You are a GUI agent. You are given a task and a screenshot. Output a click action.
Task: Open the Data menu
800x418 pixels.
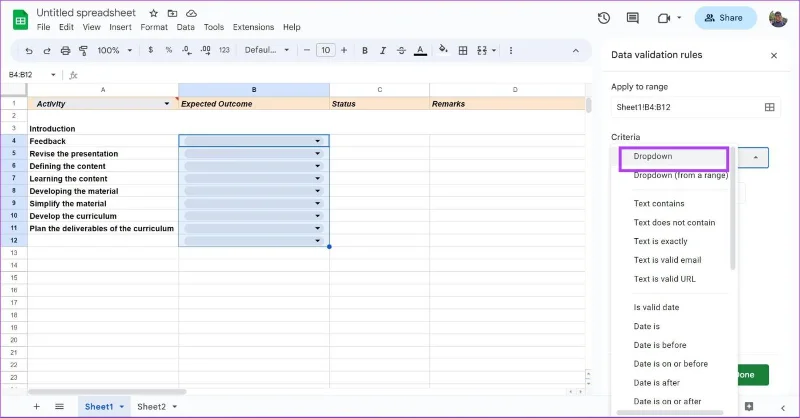[x=186, y=27]
